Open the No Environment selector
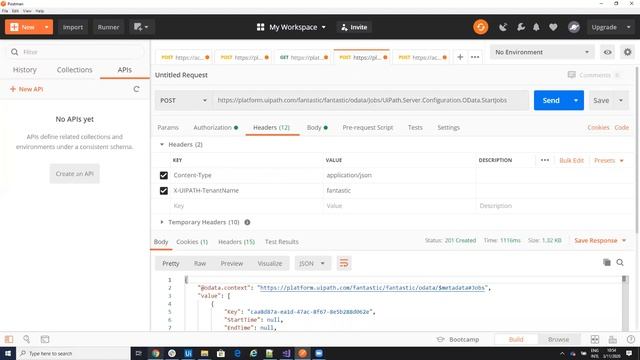Screen dimensions: 640x360 pos(542,52)
